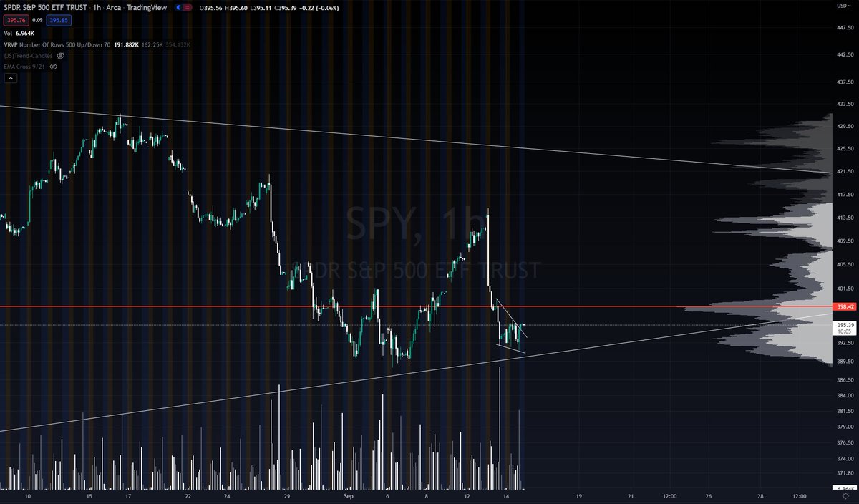This screenshot has width=859, height=504.
Task: Click the 28 date on time axis
Action: tap(760, 495)
